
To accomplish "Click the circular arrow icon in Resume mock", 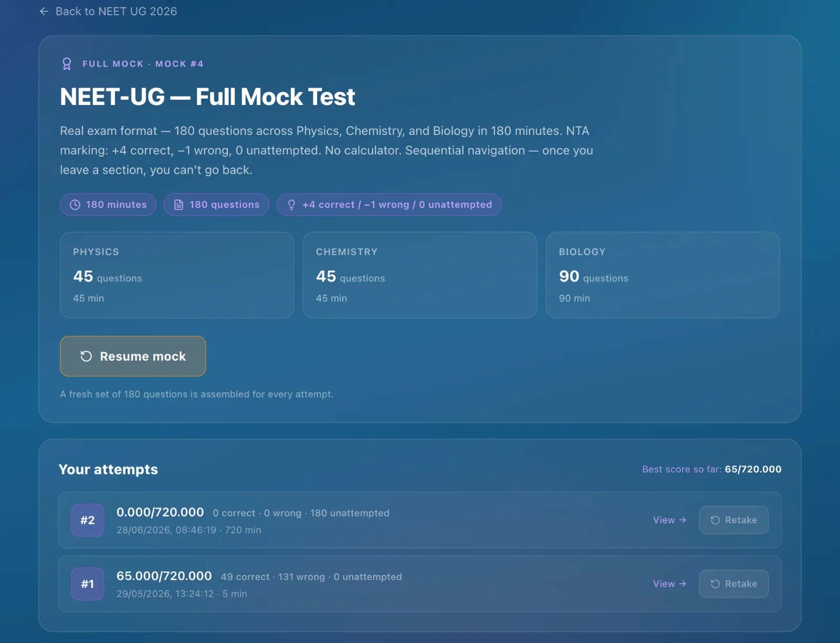I will [86, 356].
